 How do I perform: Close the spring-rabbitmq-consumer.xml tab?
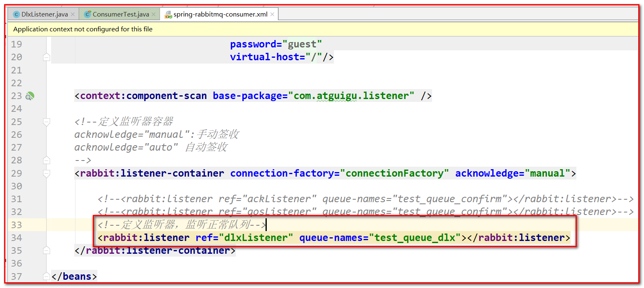point(272,14)
